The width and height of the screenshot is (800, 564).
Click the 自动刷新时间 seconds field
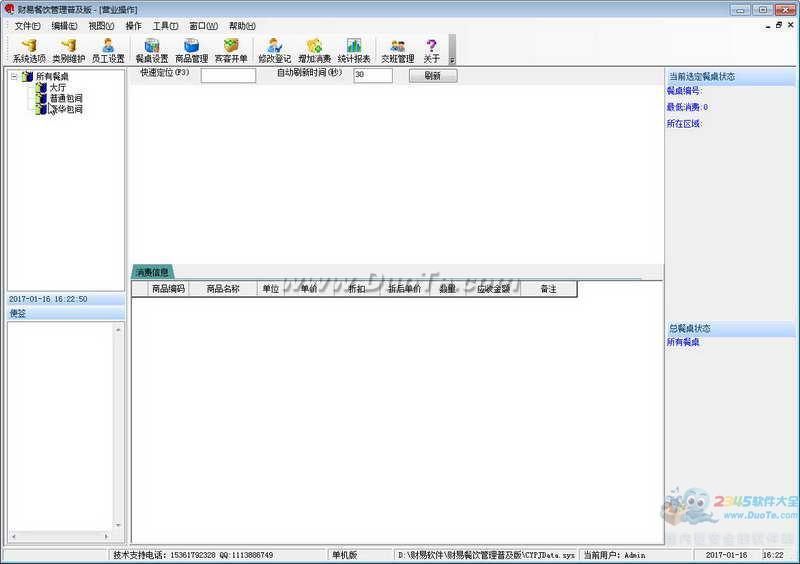[372, 75]
